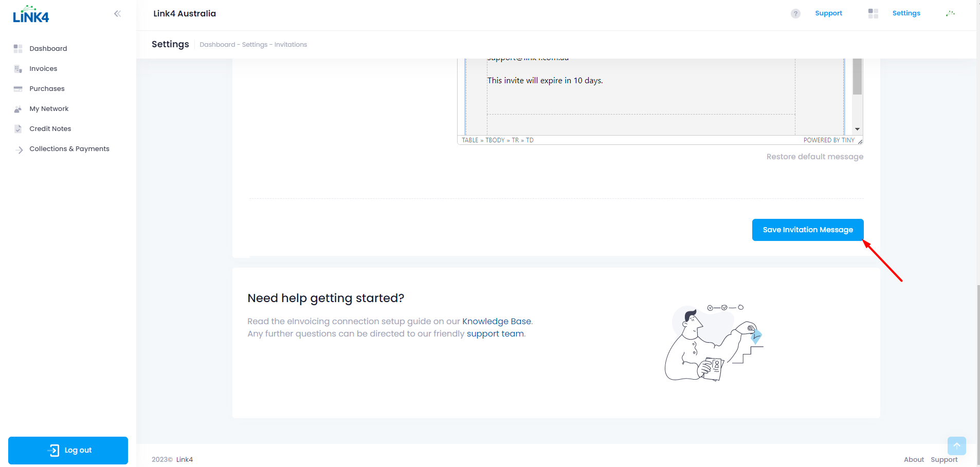980x467 pixels.
Task: Expand Collections & Payments menu
Action: point(69,148)
